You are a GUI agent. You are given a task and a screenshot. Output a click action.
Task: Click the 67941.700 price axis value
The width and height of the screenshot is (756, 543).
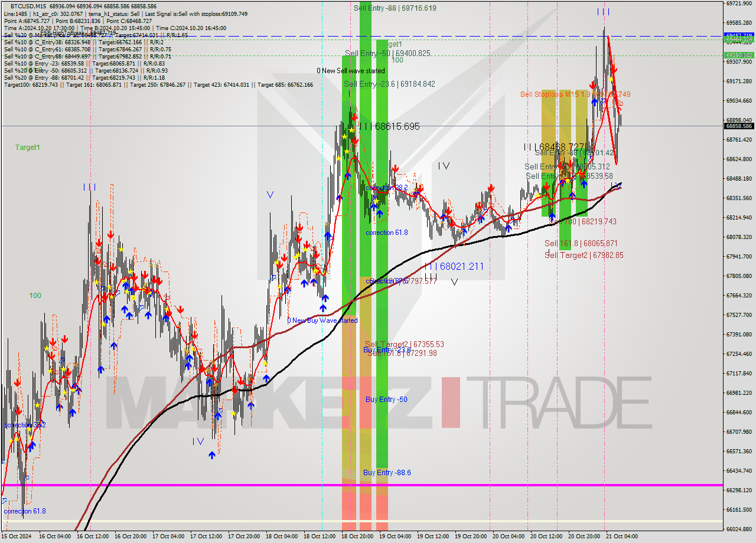(x=739, y=257)
